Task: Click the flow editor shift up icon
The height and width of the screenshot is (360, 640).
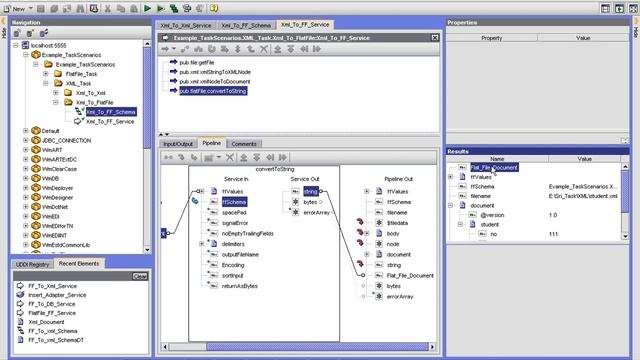Action: pos(278,49)
